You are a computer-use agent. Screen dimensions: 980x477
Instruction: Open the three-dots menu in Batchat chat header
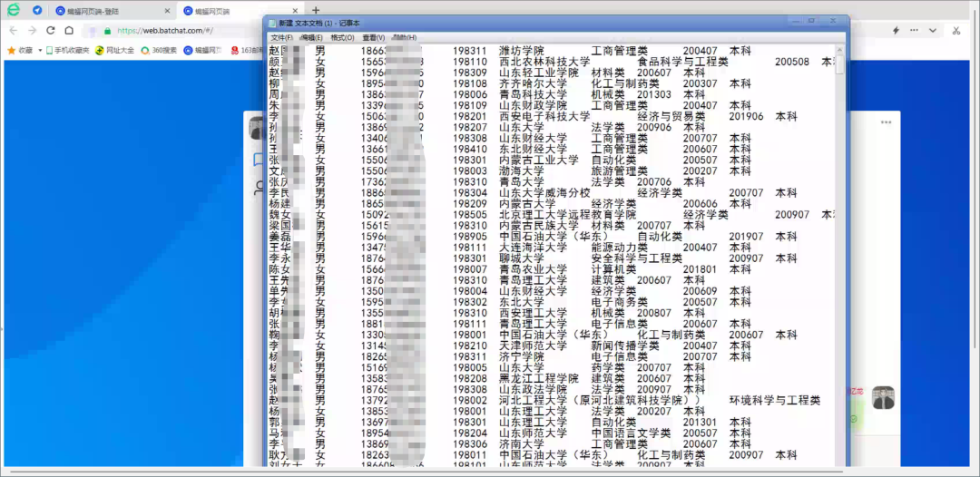886,122
